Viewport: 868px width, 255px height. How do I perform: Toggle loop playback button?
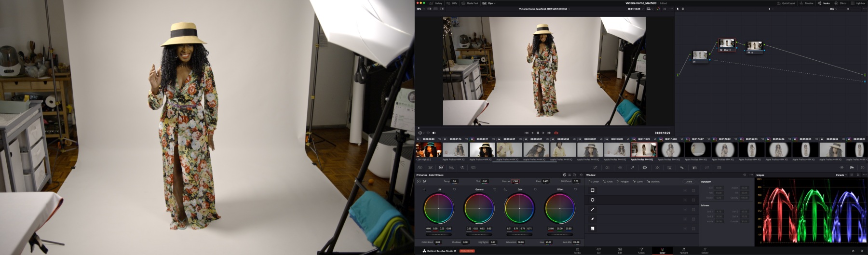click(556, 133)
